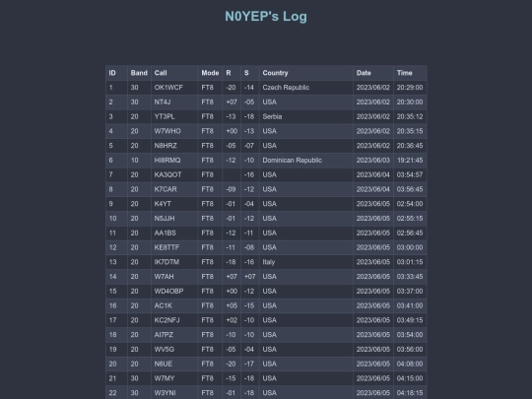Click callsign KA3QOT

(x=167, y=174)
